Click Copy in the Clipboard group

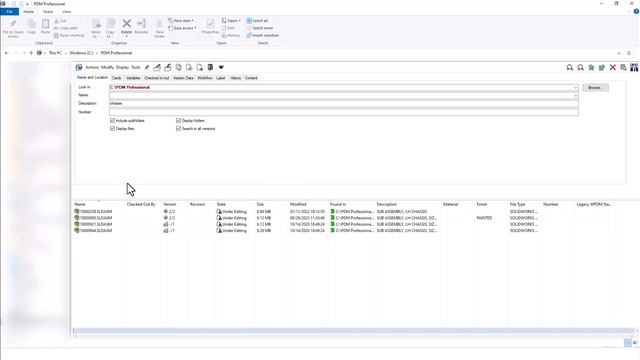point(31,27)
